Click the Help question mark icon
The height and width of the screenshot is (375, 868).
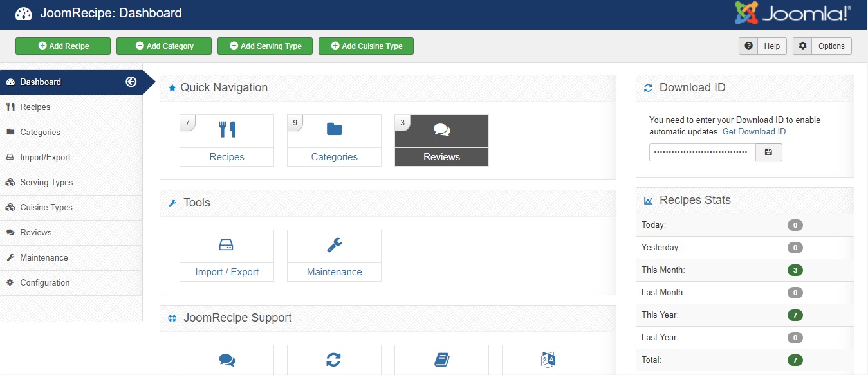coord(748,46)
